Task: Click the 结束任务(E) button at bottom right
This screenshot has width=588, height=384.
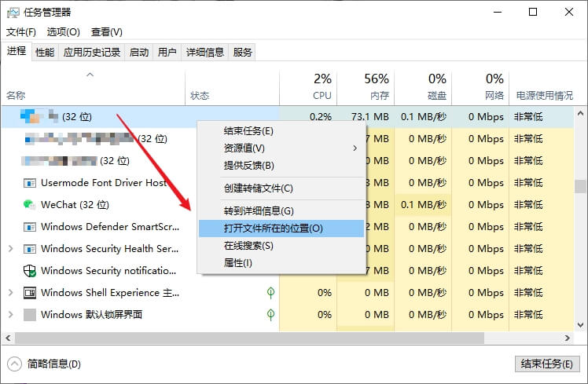Action: click(547, 364)
